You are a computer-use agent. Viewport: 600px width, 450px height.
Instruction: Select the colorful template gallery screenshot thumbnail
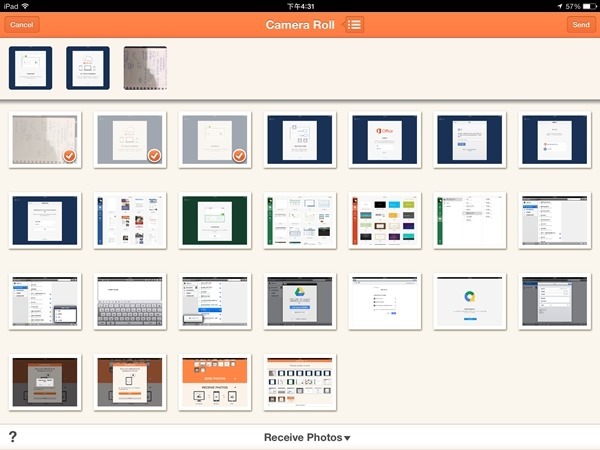(385, 220)
